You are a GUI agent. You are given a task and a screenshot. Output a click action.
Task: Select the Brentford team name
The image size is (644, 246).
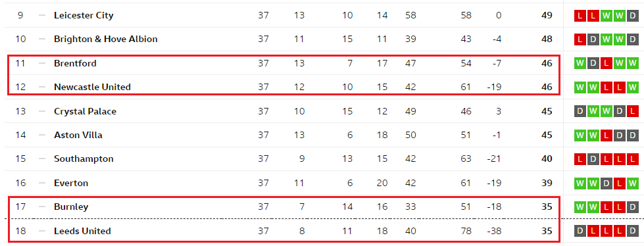coord(75,63)
